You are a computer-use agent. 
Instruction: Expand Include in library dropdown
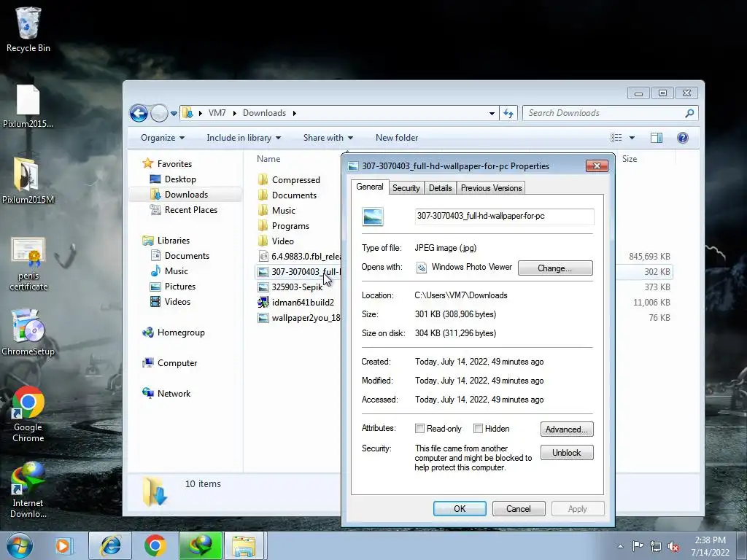pyautogui.click(x=244, y=138)
